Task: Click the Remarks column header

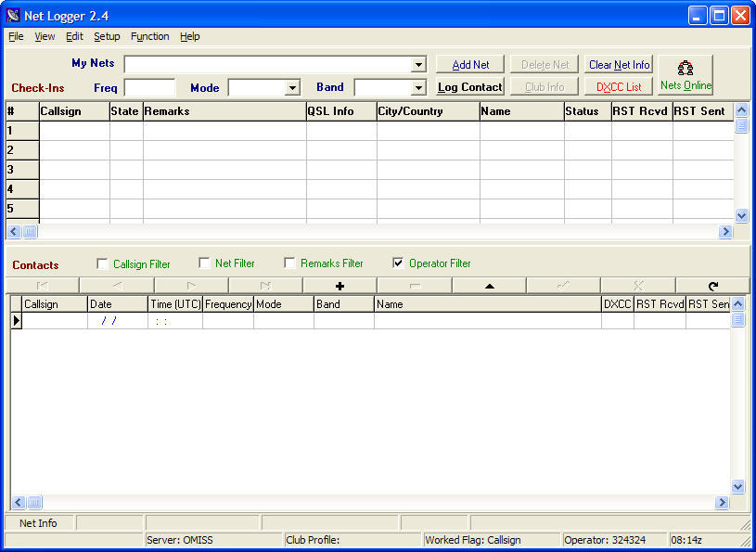Action: (x=224, y=111)
